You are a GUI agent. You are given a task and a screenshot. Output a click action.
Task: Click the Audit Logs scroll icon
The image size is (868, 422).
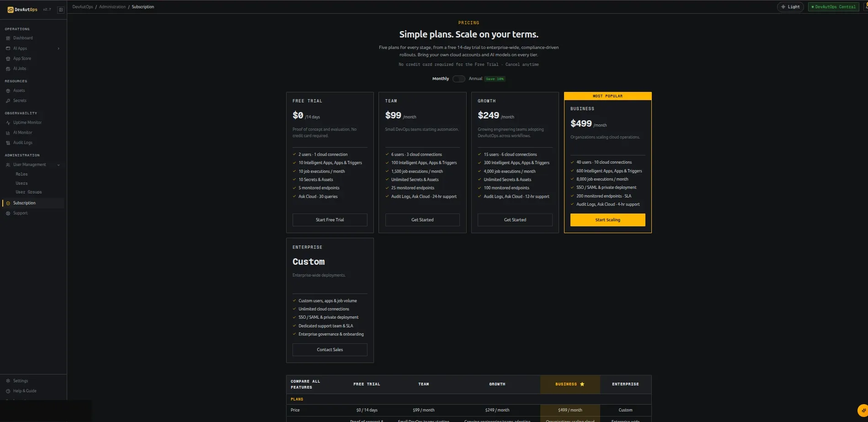8,143
